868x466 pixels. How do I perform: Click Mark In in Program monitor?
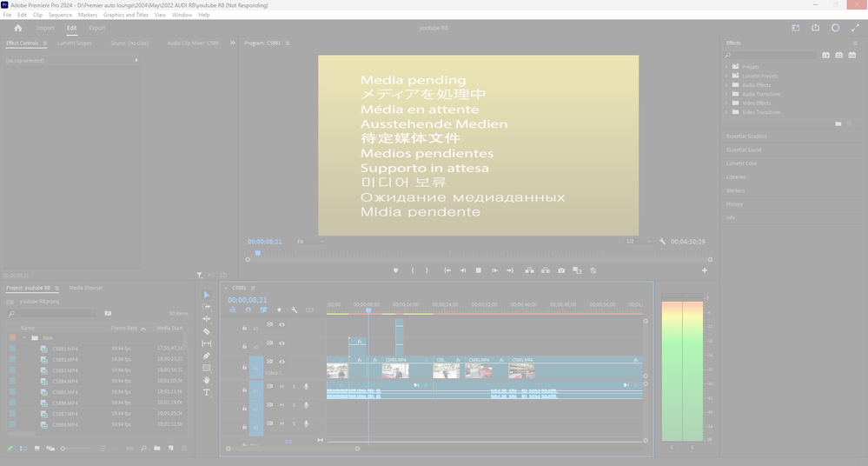(x=413, y=270)
